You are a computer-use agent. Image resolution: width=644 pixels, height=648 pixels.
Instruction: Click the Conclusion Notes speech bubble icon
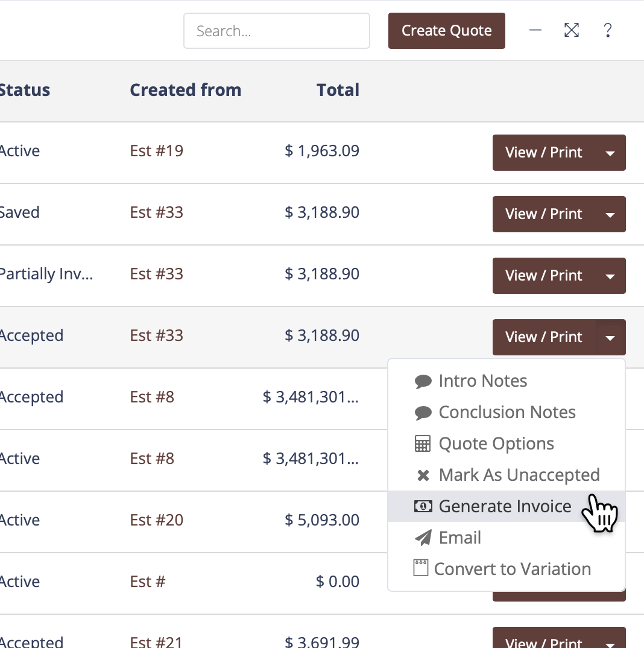pos(423,413)
